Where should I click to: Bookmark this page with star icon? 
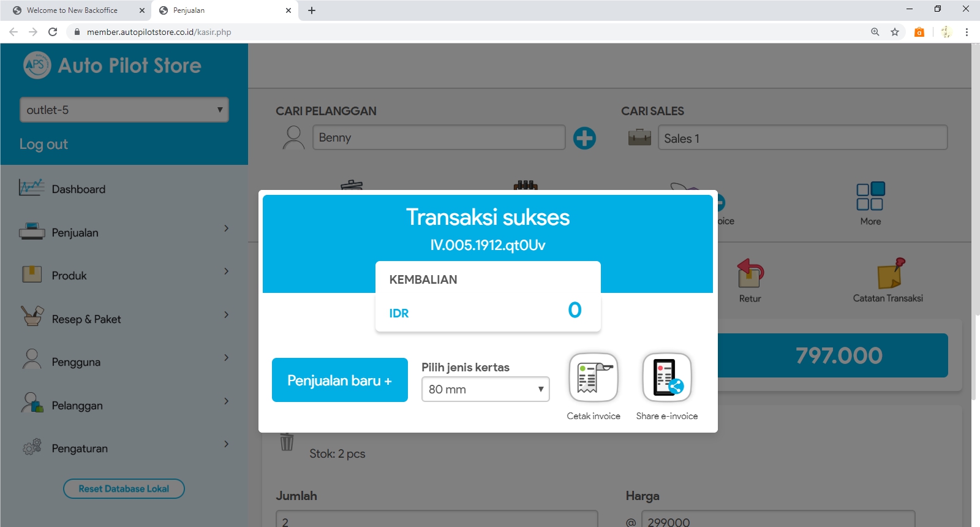point(895,32)
